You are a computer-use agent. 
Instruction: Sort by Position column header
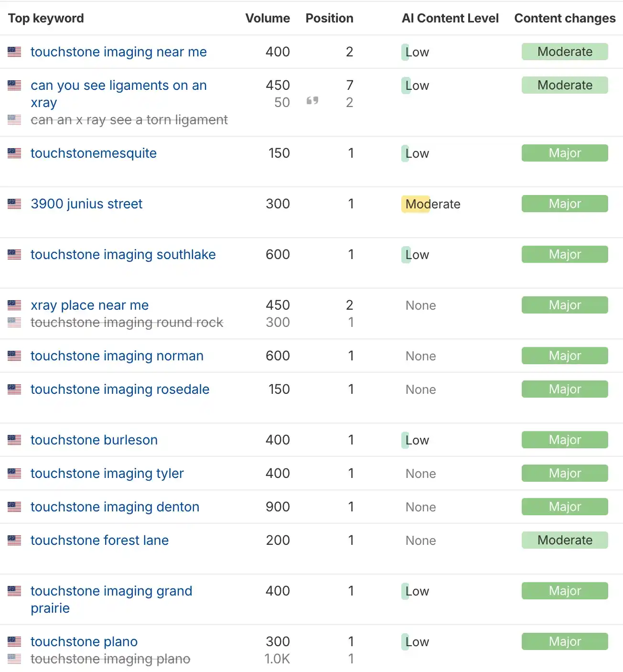(329, 18)
